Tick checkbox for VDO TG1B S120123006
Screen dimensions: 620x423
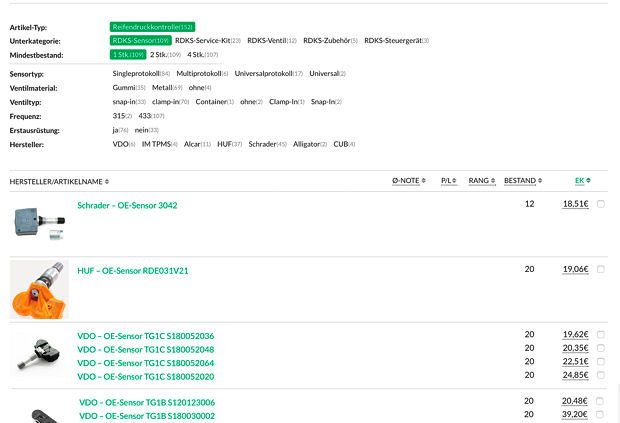[x=600, y=401]
